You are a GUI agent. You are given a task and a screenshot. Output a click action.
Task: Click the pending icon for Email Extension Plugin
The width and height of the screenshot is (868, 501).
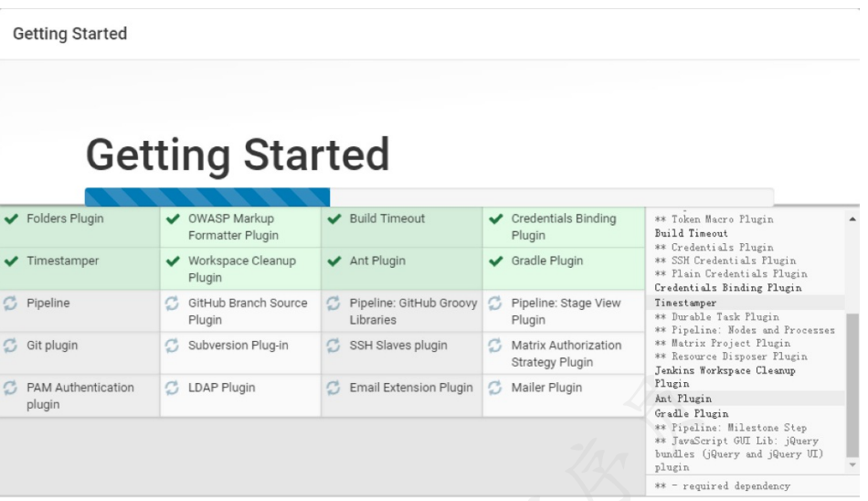pos(333,388)
